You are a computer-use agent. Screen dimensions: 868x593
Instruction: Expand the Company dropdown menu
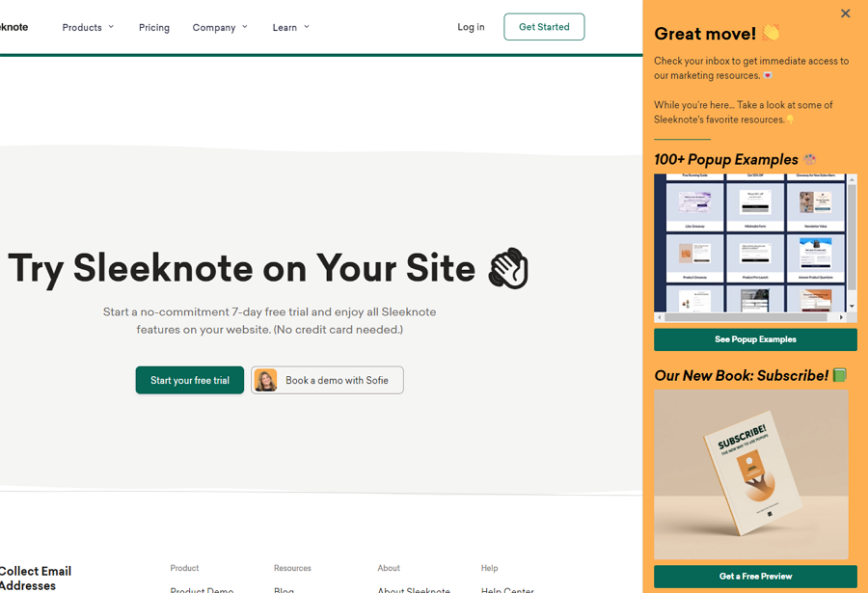220,27
